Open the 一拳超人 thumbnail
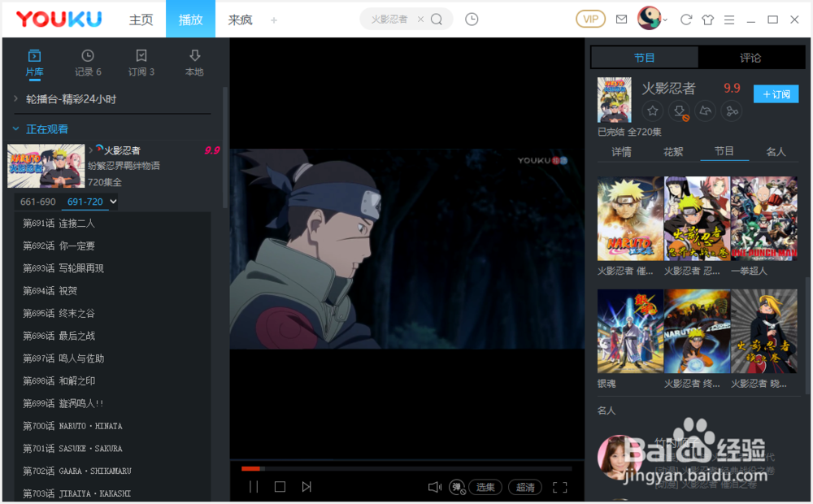813x504 pixels. coord(763,219)
